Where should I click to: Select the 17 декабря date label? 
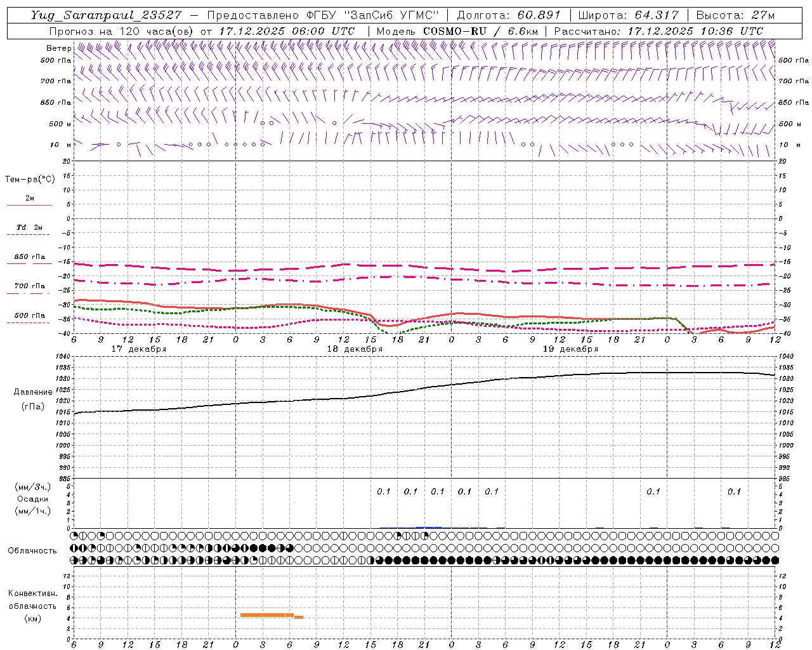coord(139,349)
